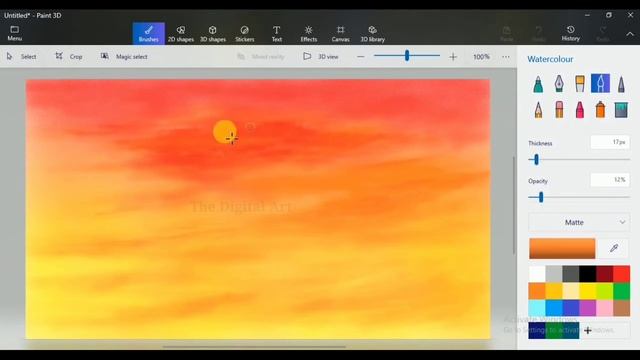
Task: Pick the yellow colour swatch
Action: (x=588, y=291)
